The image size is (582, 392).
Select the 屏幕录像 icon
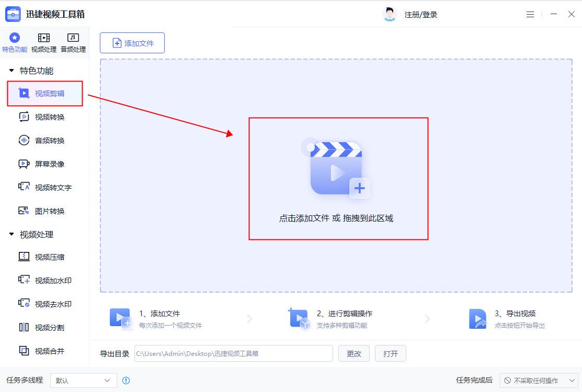[24, 164]
